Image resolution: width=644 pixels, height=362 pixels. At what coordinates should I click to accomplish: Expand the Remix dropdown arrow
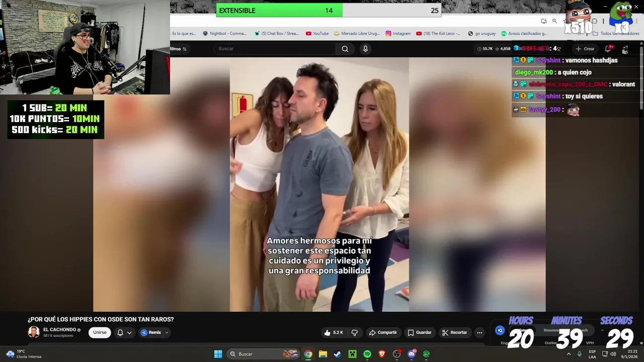tap(167, 332)
